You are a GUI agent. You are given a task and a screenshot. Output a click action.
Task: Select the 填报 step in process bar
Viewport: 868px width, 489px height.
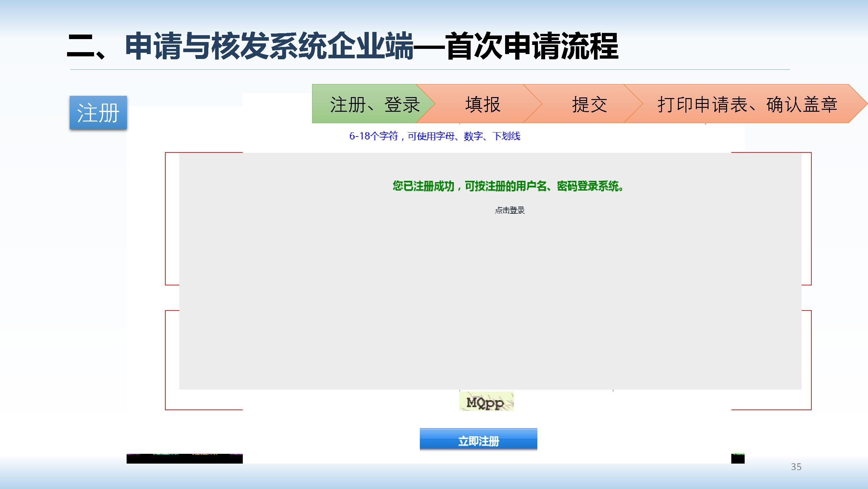click(483, 104)
